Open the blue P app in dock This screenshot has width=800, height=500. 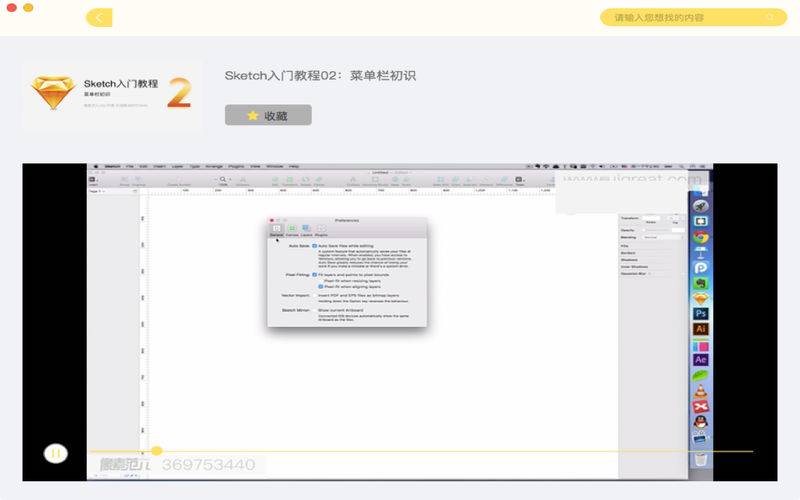pos(701,267)
